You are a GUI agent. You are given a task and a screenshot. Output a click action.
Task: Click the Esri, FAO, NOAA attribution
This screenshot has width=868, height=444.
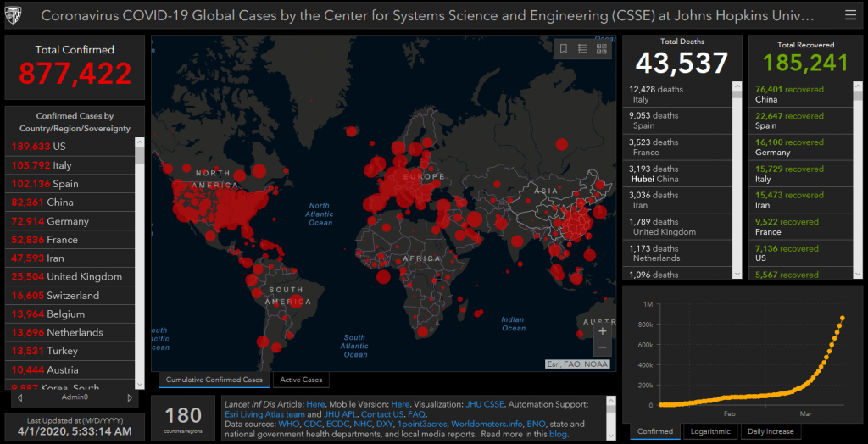point(578,364)
